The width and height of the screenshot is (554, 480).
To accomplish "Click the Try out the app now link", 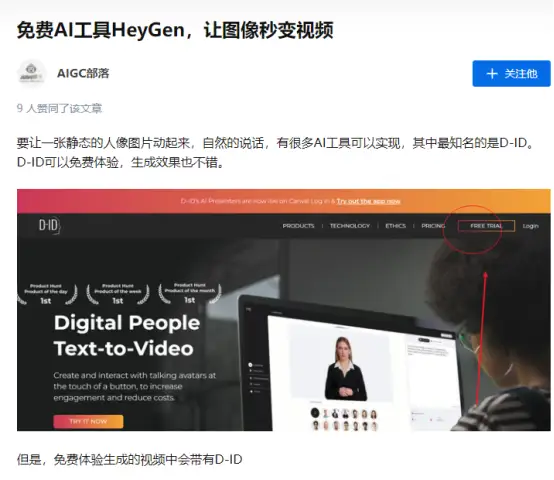I will (368, 201).
